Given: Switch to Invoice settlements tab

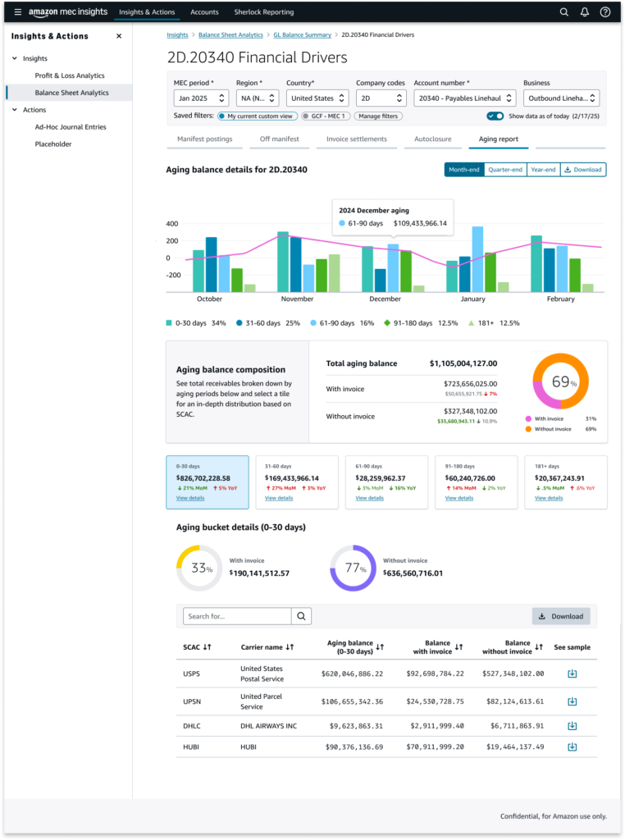Looking at the screenshot, I should (x=357, y=139).
